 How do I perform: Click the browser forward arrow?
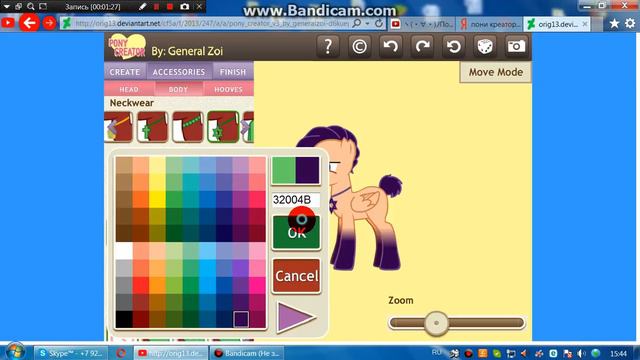[49, 23]
